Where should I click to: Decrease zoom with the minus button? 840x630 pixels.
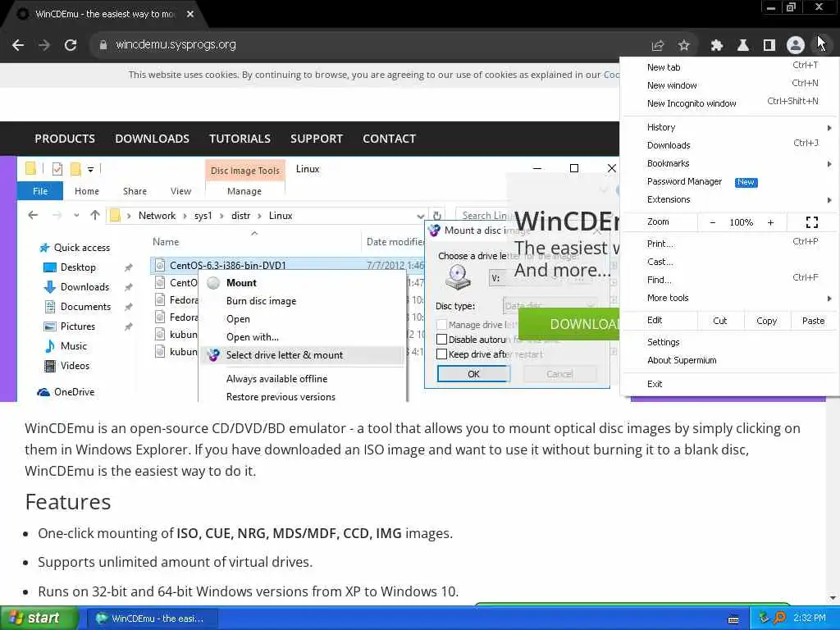click(713, 222)
